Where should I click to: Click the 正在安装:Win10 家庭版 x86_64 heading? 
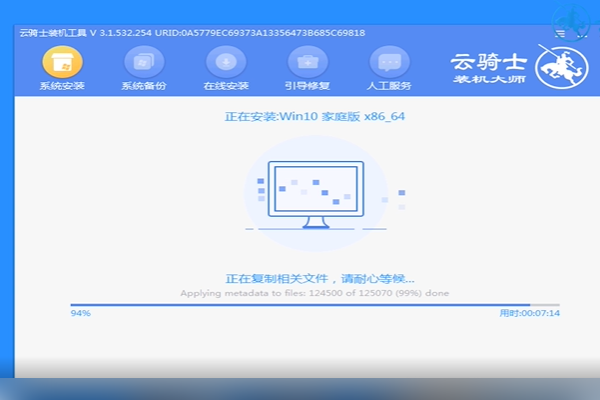315,116
